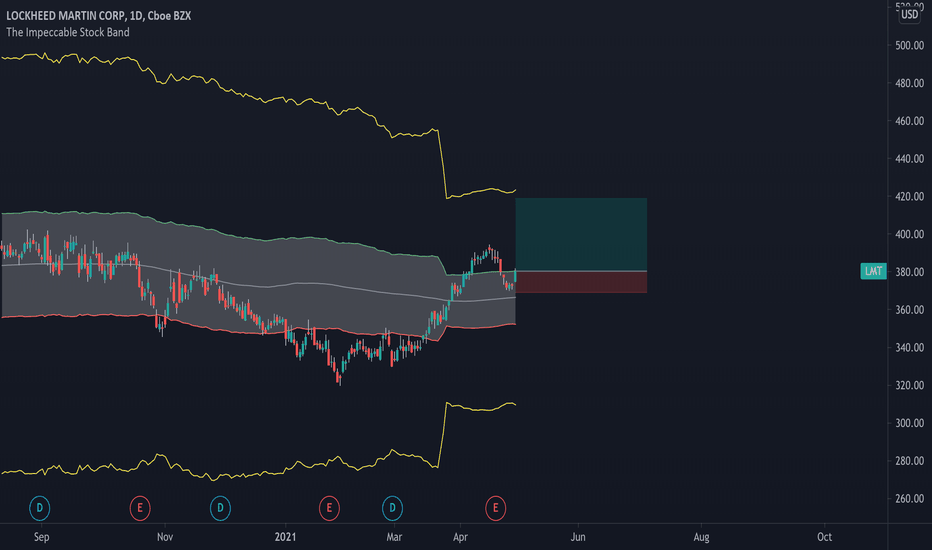Click the Oct label on time axis
The height and width of the screenshot is (550, 932).
point(824,537)
